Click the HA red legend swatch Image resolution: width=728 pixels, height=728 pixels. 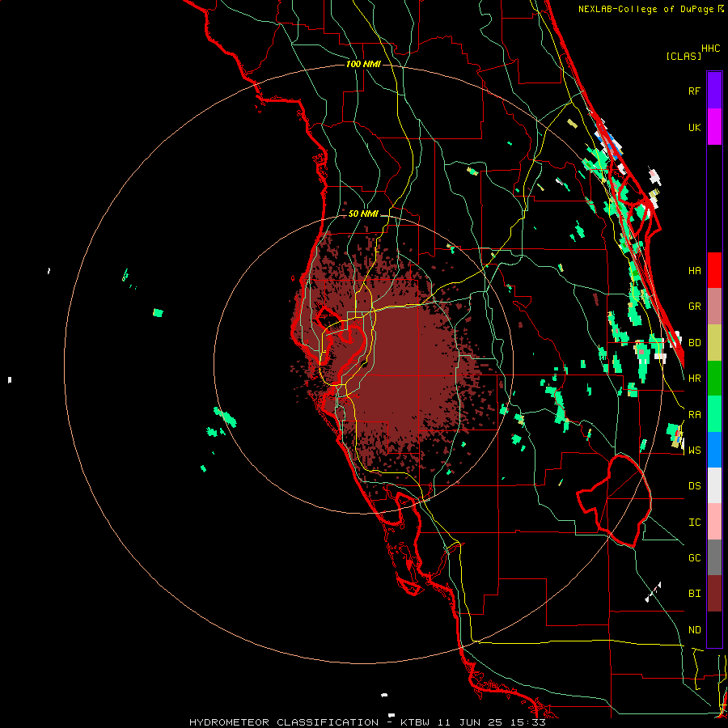tap(714, 270)
